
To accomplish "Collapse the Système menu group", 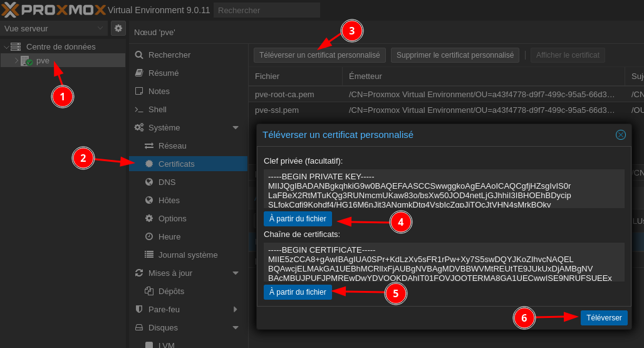I will tap(236, 128).
